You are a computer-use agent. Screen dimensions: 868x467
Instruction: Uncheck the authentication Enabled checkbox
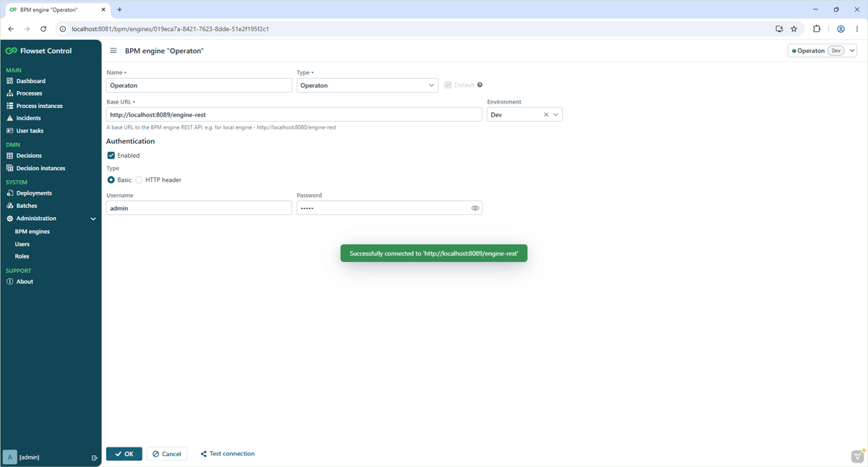point(111,156)
